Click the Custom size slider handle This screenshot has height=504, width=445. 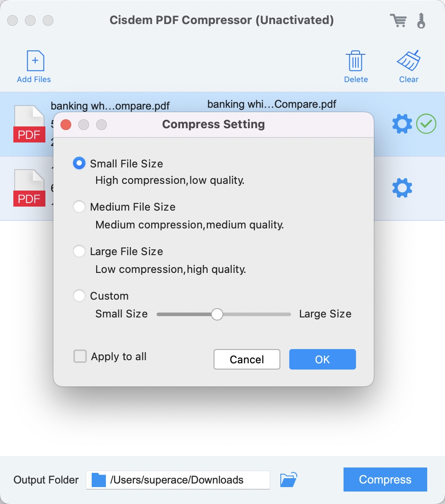(217, 314)
